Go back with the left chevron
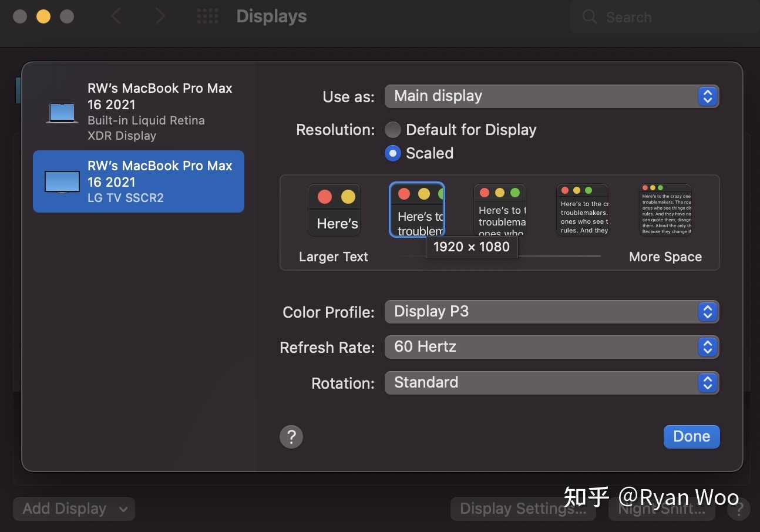The height and width of the screenshot is (532, 760). pyautogui.click(x=116, y=16)
